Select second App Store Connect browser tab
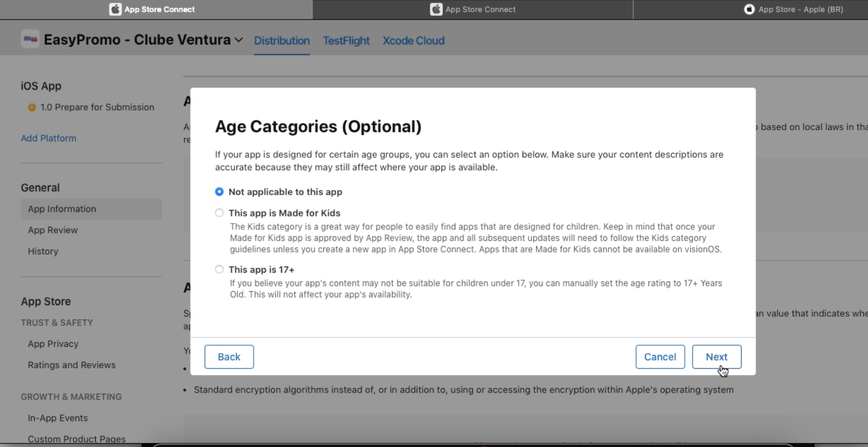 (473, 9)
